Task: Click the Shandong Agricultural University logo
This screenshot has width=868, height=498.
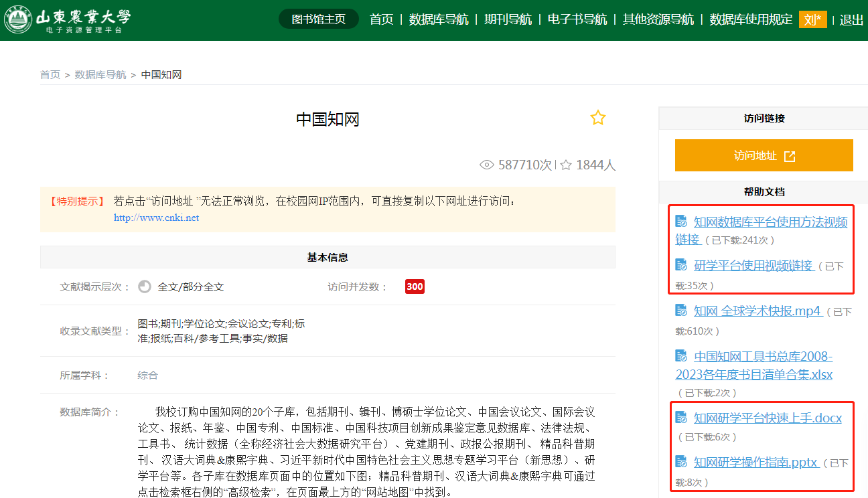Action: tap(67, 20)
